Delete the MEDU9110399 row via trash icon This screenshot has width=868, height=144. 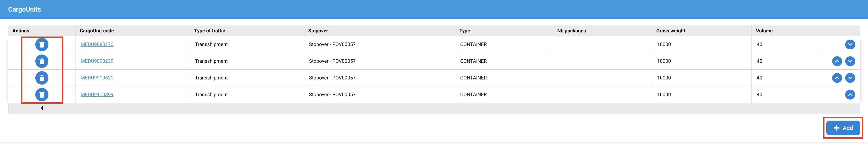[42, 95]
